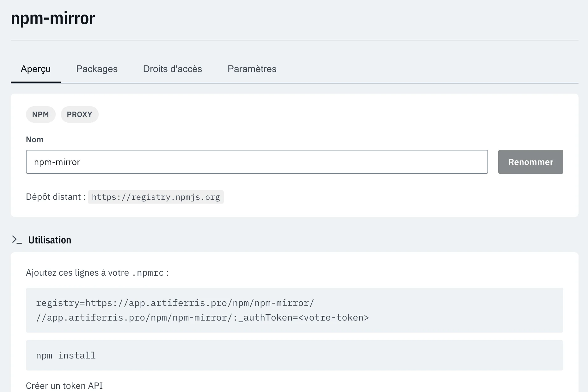Click the terminal icon beside Utilisation
Viewport: 588px width, 392px height.
pyautogui.click(x=17, y=240)
